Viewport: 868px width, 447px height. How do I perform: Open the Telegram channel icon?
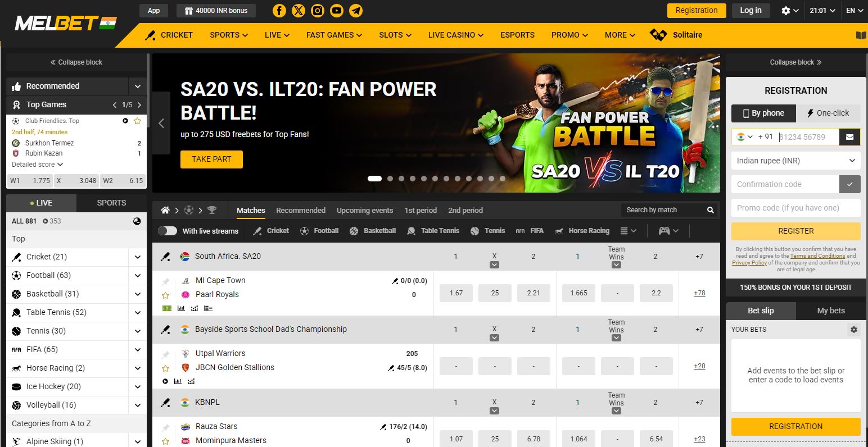[x=356, y=11]
